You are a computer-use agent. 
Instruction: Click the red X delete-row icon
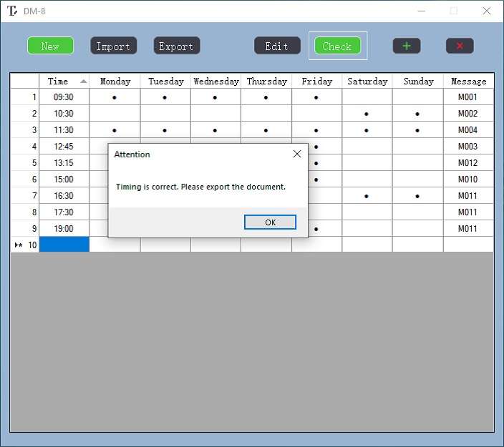460,46
